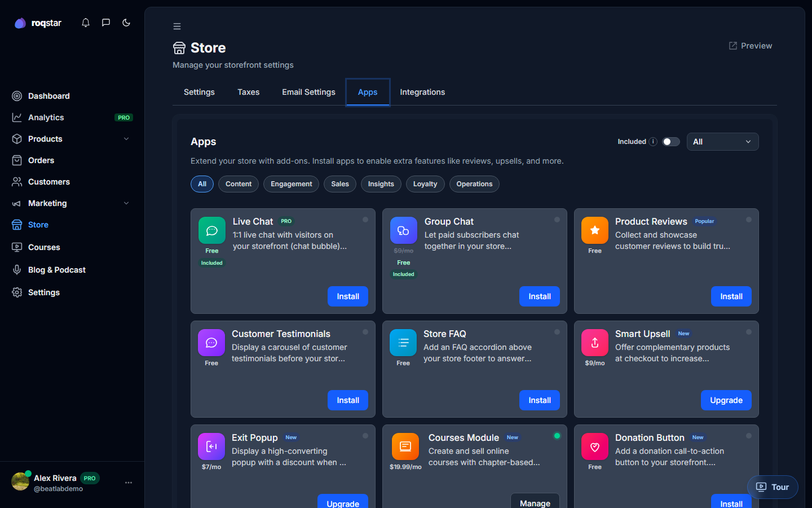Open the notifications bell icon
This screenshot has width=812, height=508.
tap(86, 23)
